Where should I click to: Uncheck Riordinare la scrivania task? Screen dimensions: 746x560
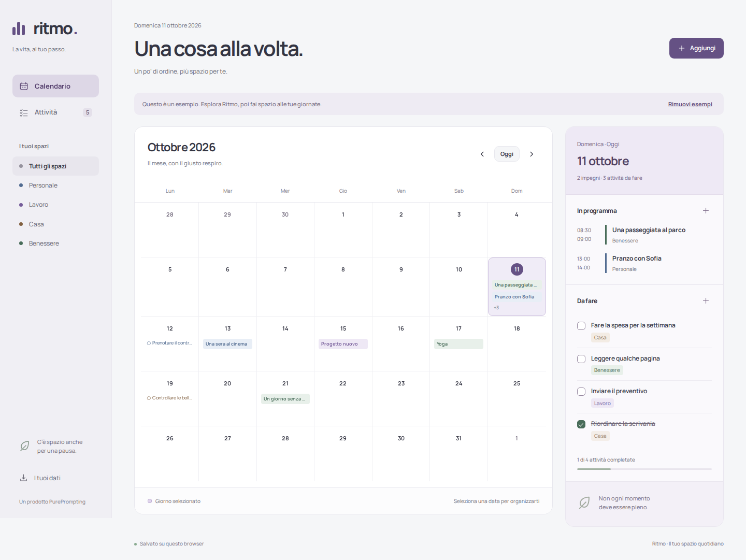[x=581, y=424]
